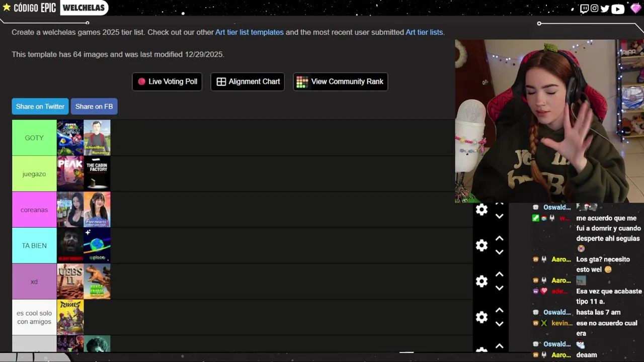The width and height of the screenshot is (644, 362).
Task: Select the Rivals game thumbnail
Action: 70,317
